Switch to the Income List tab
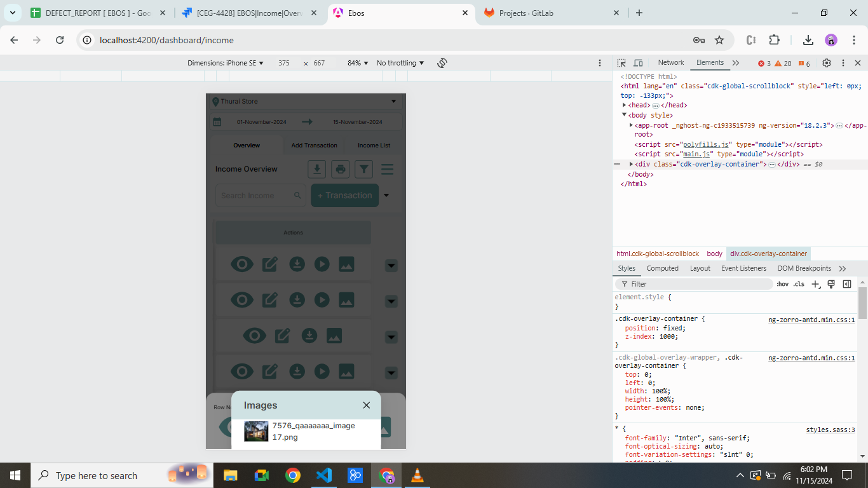This screenshot has width=868, height=488. 374,146
